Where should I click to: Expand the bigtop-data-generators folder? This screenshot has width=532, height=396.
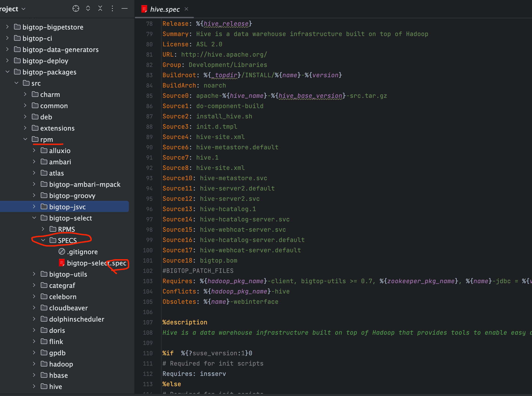[x=7, y=49]
